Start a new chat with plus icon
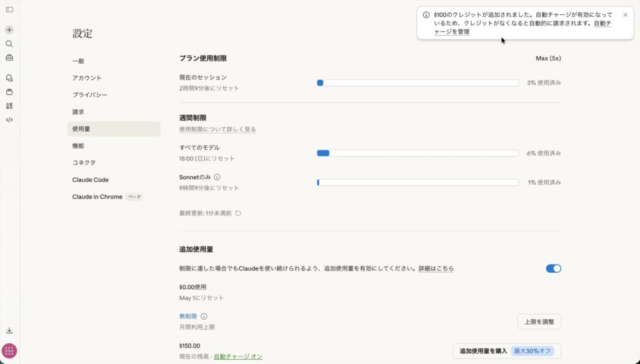The height and width of the screenshot is (364, 640). click(9, 30)
